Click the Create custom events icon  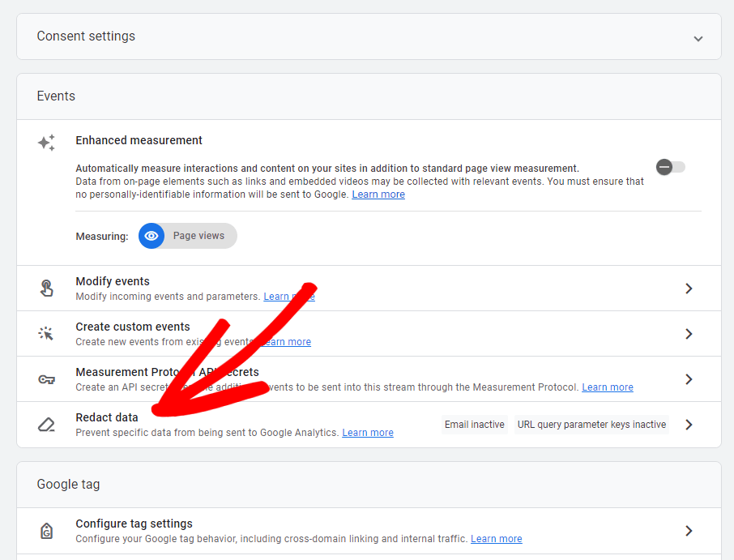point(46,333)
